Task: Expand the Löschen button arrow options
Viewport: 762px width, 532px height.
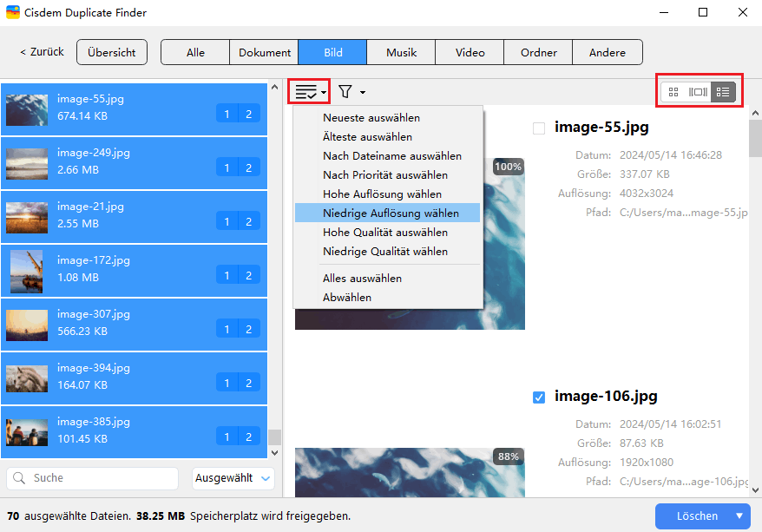Action: (739, 516)
